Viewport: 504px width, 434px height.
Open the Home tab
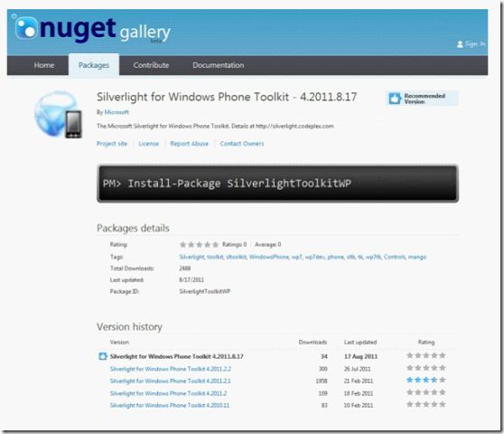44,65
